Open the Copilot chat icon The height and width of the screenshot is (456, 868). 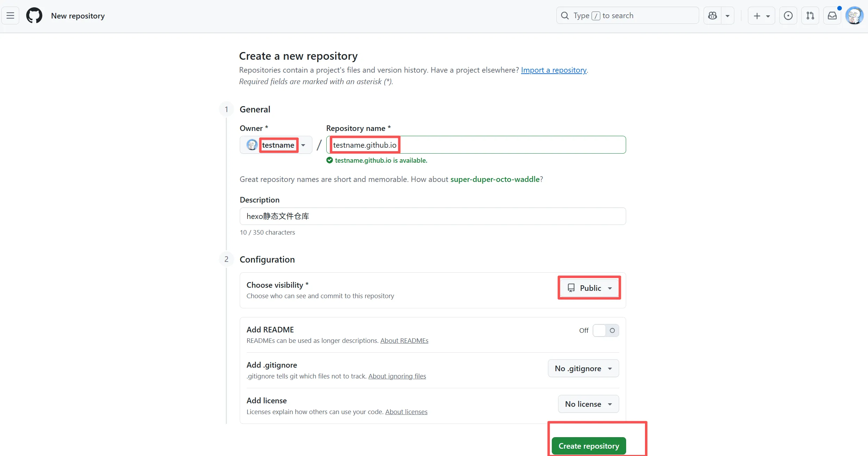pos(713,16)
